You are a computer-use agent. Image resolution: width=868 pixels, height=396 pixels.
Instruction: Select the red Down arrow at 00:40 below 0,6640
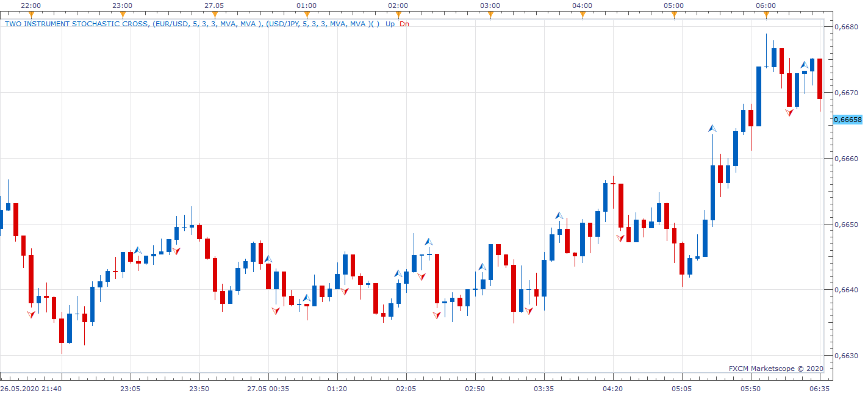coord(276,311)
